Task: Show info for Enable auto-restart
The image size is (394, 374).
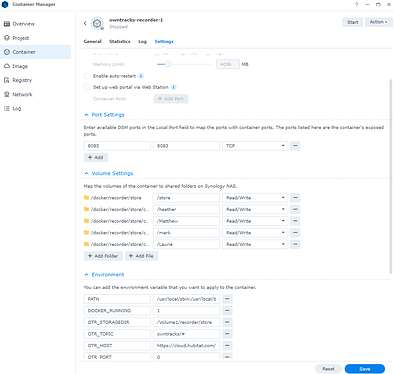Action: pos(141,76)
